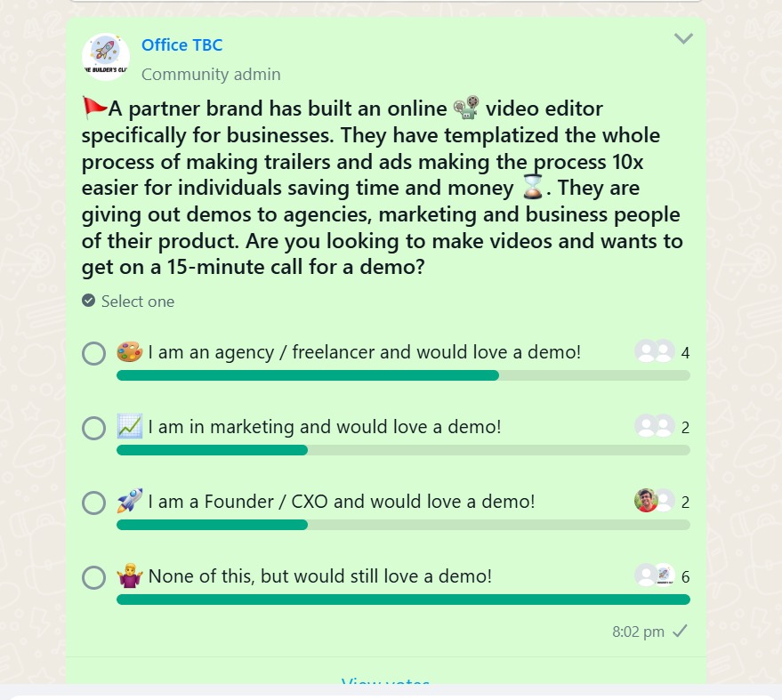
Task: Click voter photo on Founder option
Action: [x=646, y=501]
